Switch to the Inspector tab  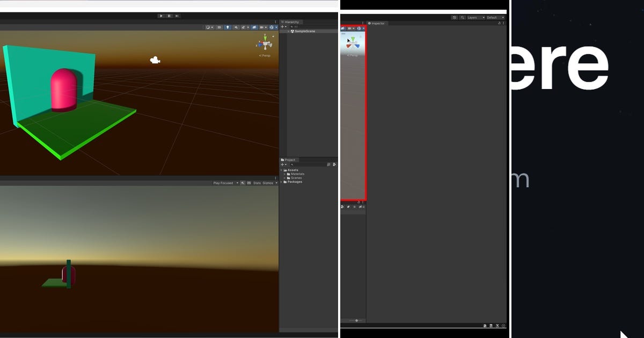[377, 23]
